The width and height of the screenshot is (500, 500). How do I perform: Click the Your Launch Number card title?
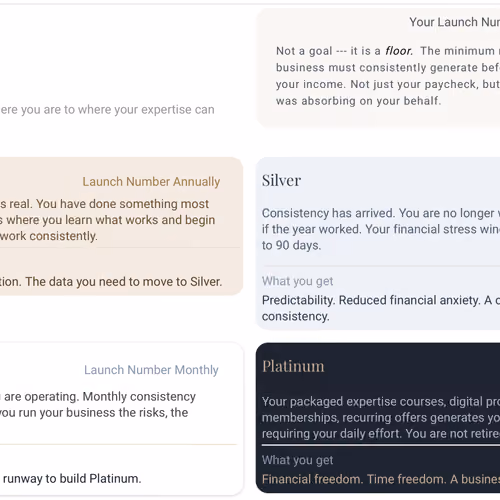[x=455, y=22]
